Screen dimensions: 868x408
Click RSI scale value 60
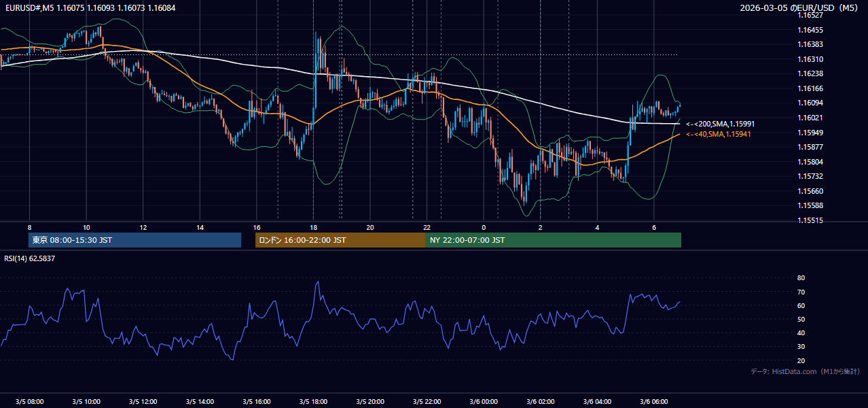point(801,305)
